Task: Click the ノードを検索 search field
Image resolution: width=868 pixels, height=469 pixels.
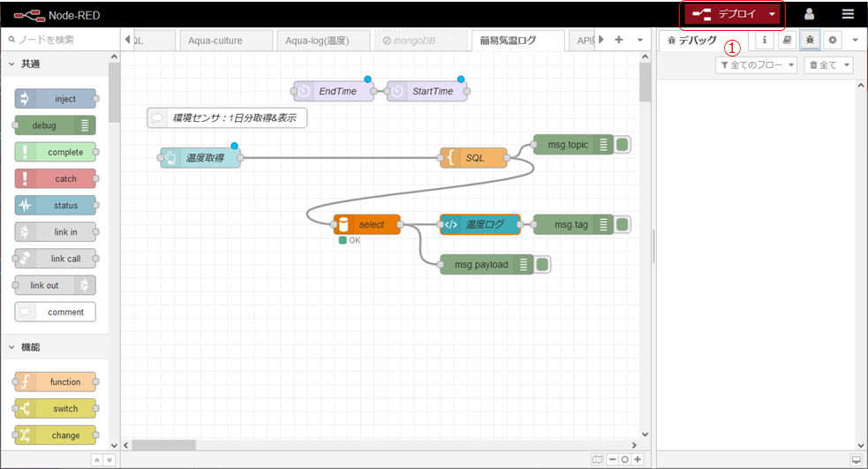Action: (x=62, y=40)
